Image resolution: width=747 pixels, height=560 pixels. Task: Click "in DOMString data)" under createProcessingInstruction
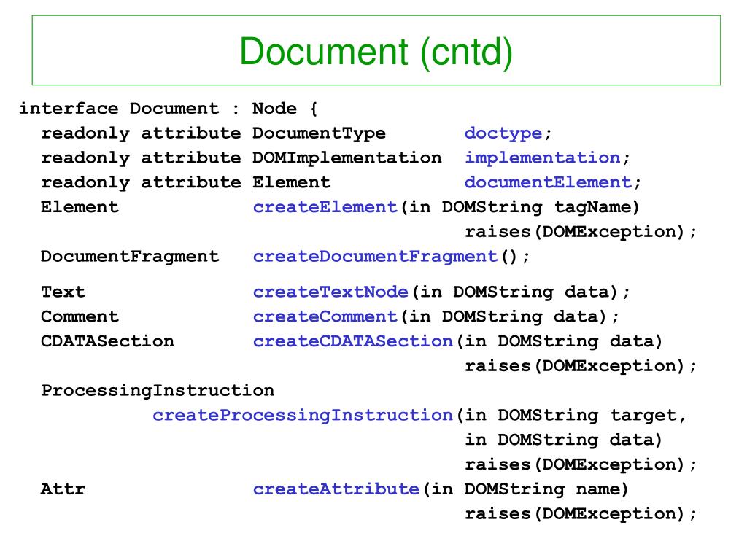click(x=564, y=440)
